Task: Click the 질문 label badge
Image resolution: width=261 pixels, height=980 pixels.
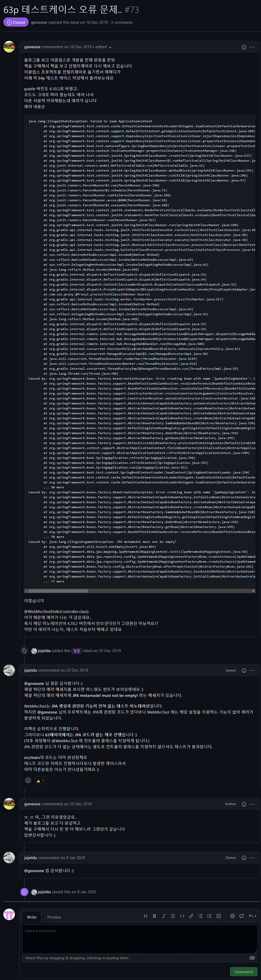Action: [x=77, y=651]
